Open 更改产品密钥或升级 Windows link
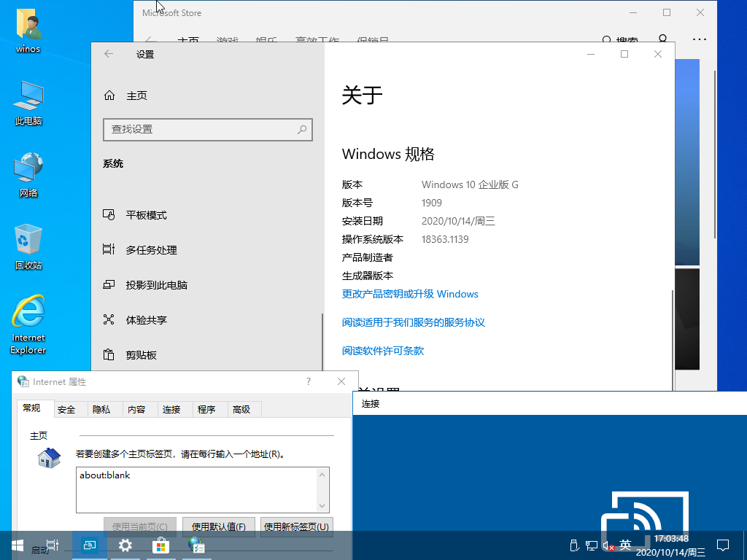Image resolution: width=747 pixels, height=560 pixels. tap(410, 295)
